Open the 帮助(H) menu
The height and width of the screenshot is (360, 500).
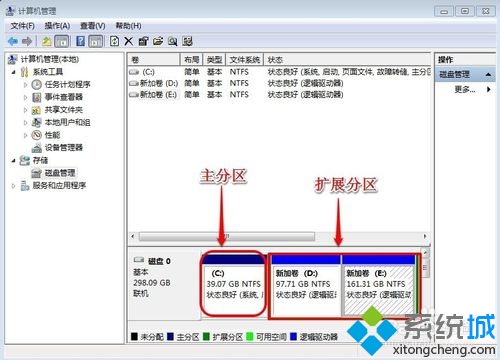(128, 26)
